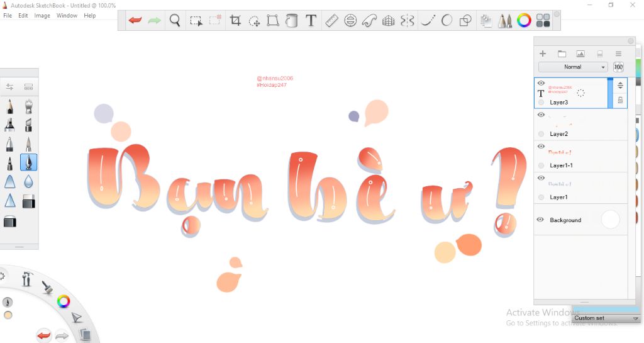Enable the Steady Stroke tool
This screenshot has width=644, height=343.
point(428,20)
